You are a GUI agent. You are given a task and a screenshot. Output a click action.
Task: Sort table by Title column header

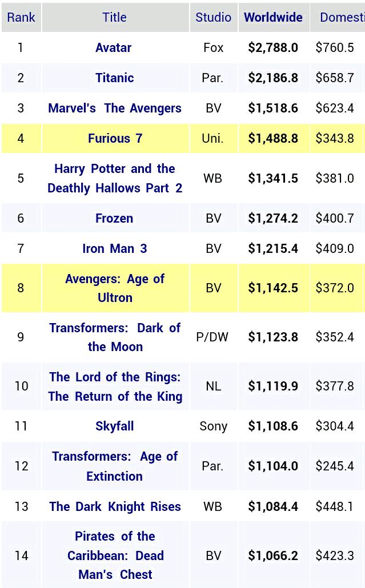coord(115,17)
